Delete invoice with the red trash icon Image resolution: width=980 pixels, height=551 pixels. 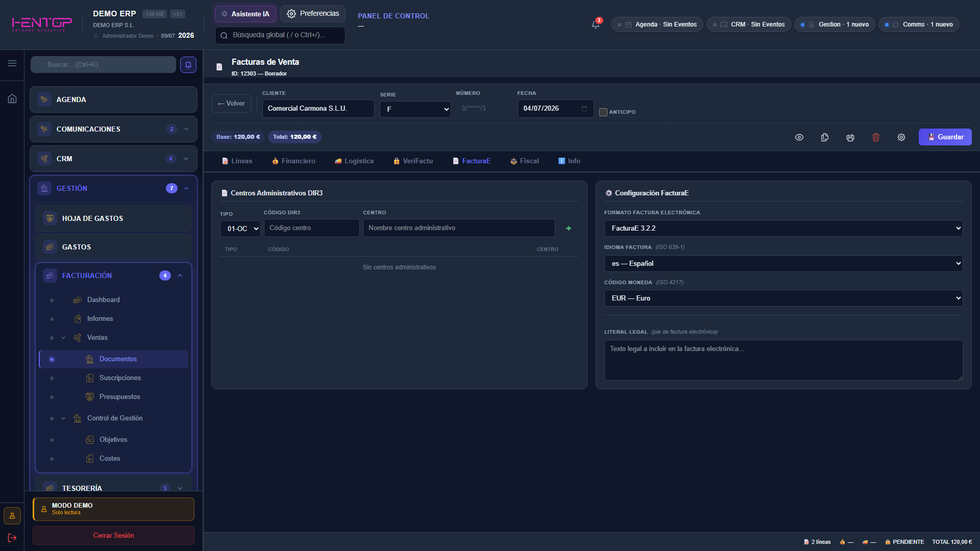(876, 137)
